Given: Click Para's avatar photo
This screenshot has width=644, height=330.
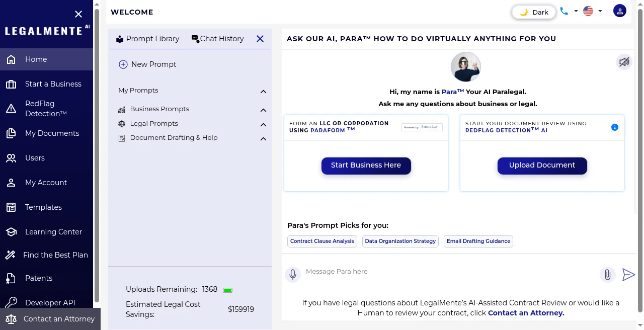Looking at the screenshot, I should (x=466, y=67).
